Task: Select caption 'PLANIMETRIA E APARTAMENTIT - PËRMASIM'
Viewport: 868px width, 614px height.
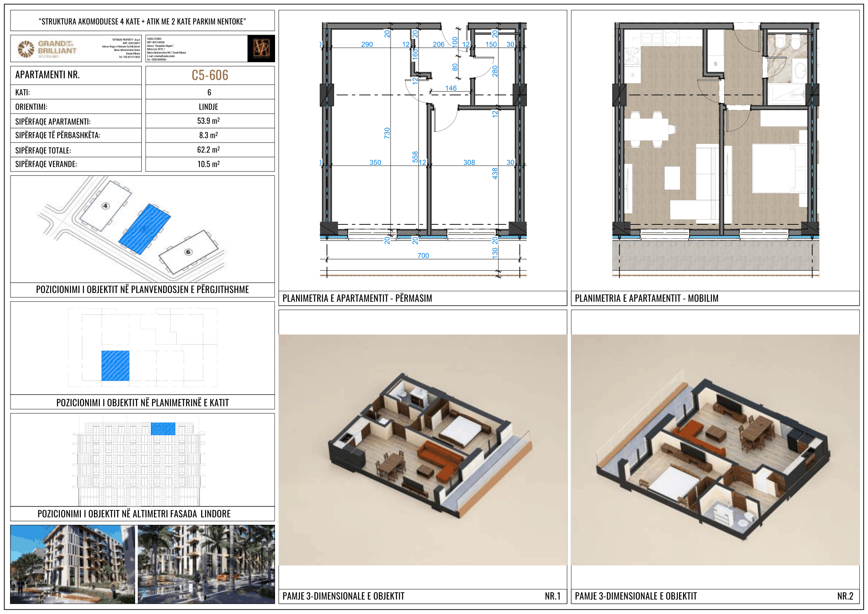Action: point(357,298)
